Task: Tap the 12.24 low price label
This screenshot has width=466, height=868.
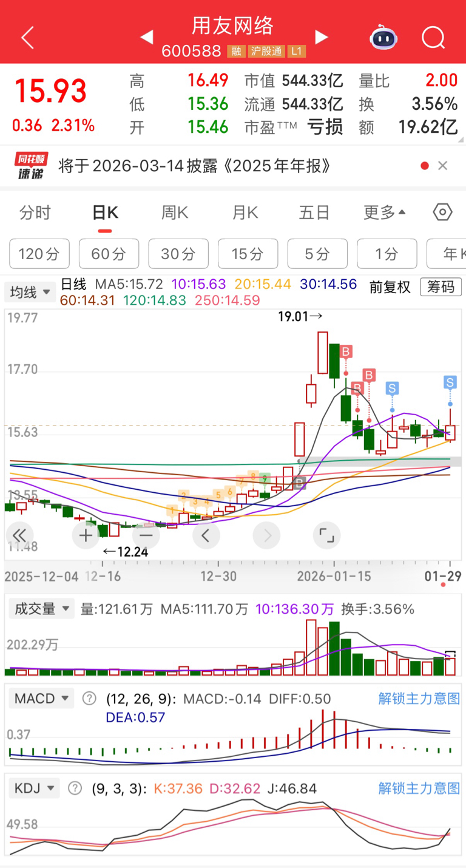Action: [x=125, y=552]
